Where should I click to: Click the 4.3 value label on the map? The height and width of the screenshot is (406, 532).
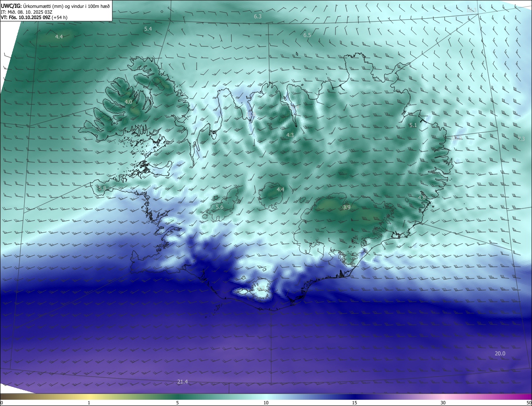290,135
